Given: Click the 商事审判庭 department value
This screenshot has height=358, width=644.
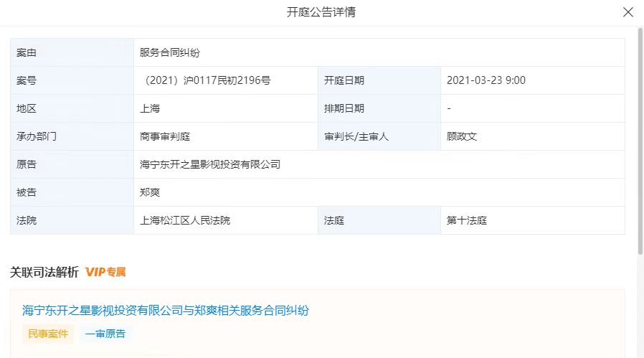Looking at the screenshot, I should click(x=165, y=136).
